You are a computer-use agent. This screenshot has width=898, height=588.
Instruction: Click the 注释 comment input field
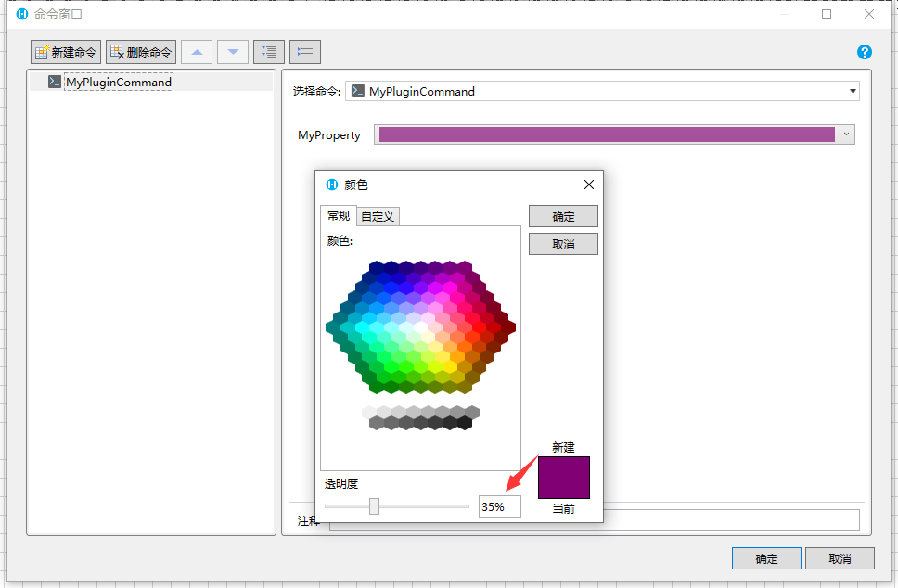(x=595, y=520)
